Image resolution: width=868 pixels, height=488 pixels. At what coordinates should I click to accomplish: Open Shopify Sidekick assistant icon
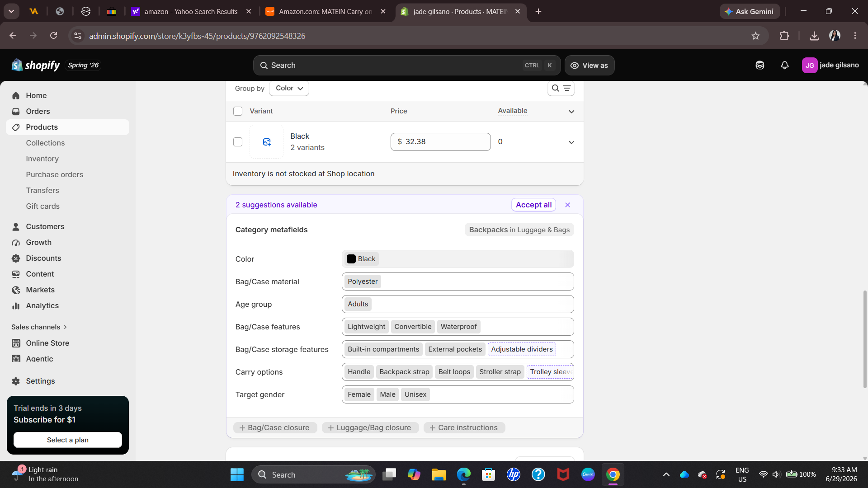coord(760,65)
